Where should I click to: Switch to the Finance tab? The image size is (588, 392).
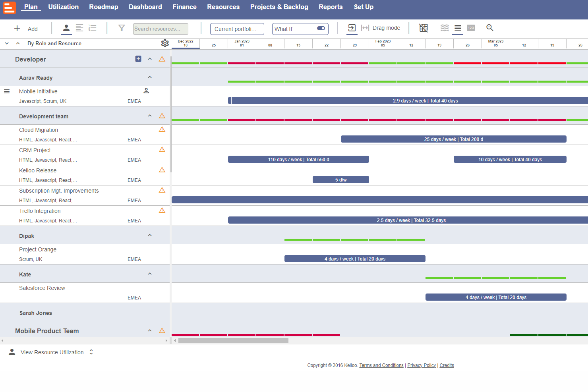184,7
